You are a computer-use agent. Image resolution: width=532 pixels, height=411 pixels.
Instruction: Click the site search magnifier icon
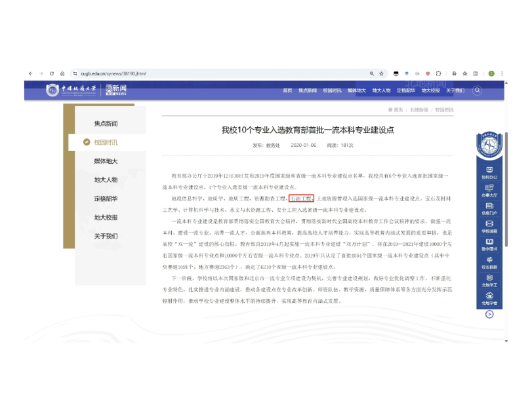tap(477, 90)
